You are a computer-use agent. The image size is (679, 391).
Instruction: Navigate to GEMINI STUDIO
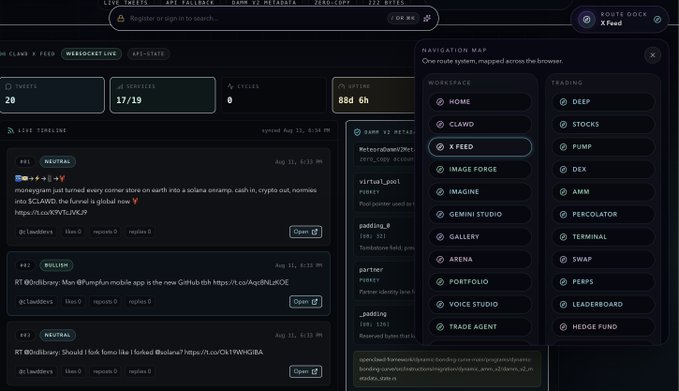480,214
